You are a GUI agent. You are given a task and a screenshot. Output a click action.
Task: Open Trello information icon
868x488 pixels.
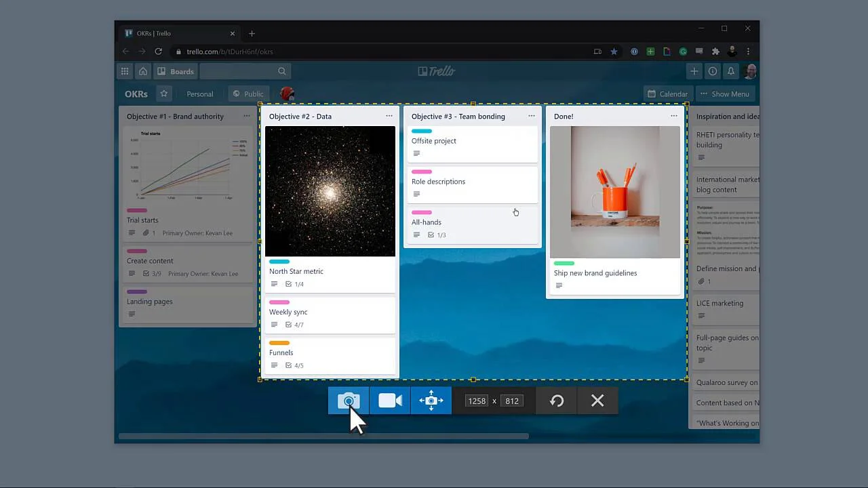(713, 71)
